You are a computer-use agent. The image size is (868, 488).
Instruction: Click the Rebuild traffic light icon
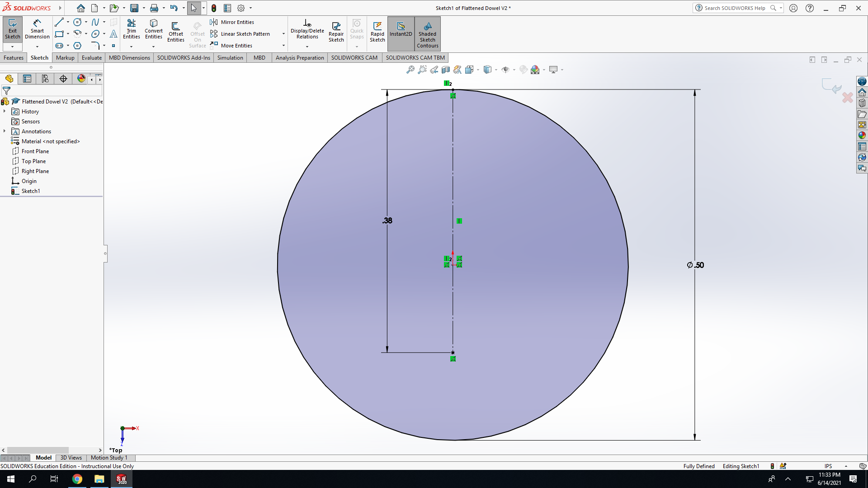(x=214, y=8)
